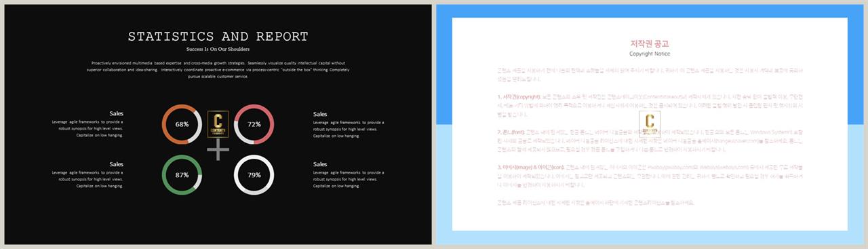Select the white 79% donut chart
The width and height of the screenshot is (868, 249).
pos(254,175)
